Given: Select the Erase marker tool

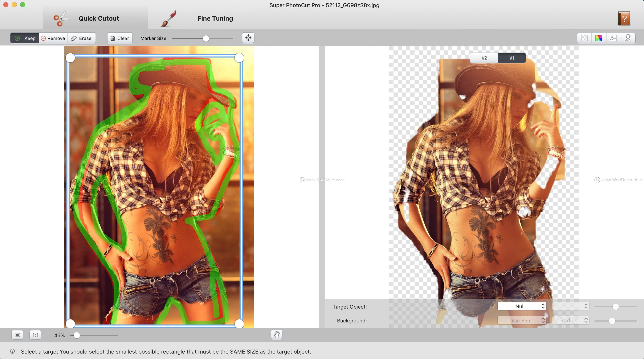Looking at the screenshot, I should click(81, 38).
